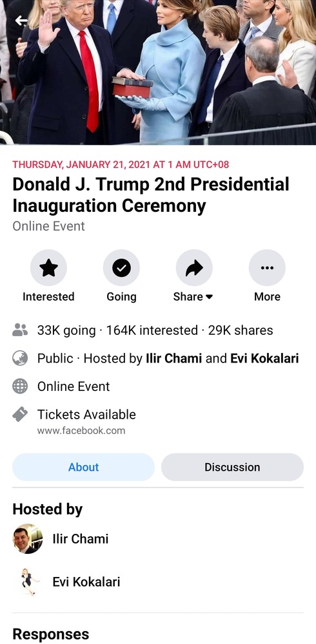
Task: Expand the Share dropdown caret
Action: pyautogui.click(x=209, y=297)
